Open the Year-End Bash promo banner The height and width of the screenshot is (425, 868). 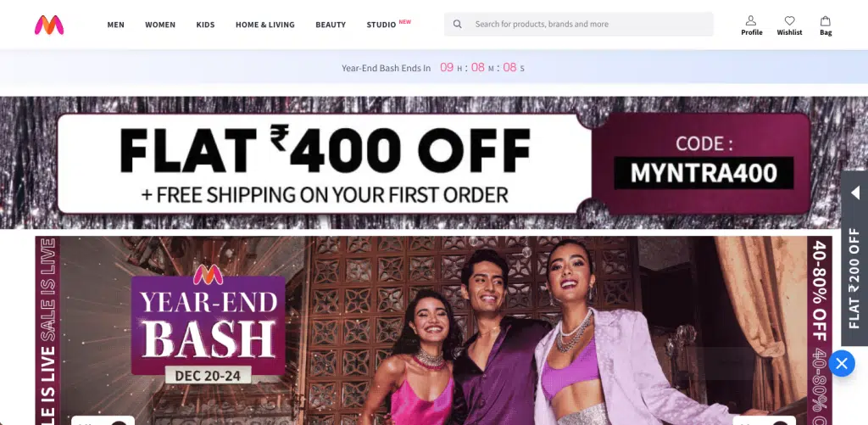click(x=433, y=331)
